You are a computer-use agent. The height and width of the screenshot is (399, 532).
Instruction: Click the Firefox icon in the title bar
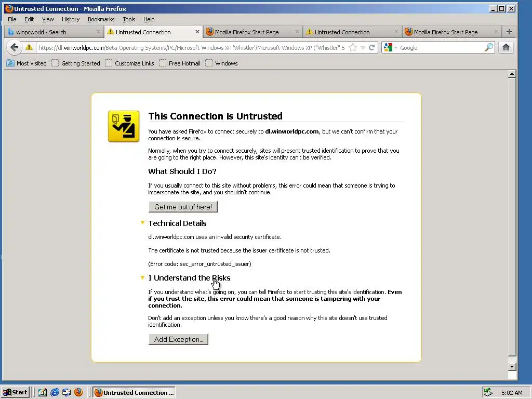pyautogui.click(x=9, y=8)
